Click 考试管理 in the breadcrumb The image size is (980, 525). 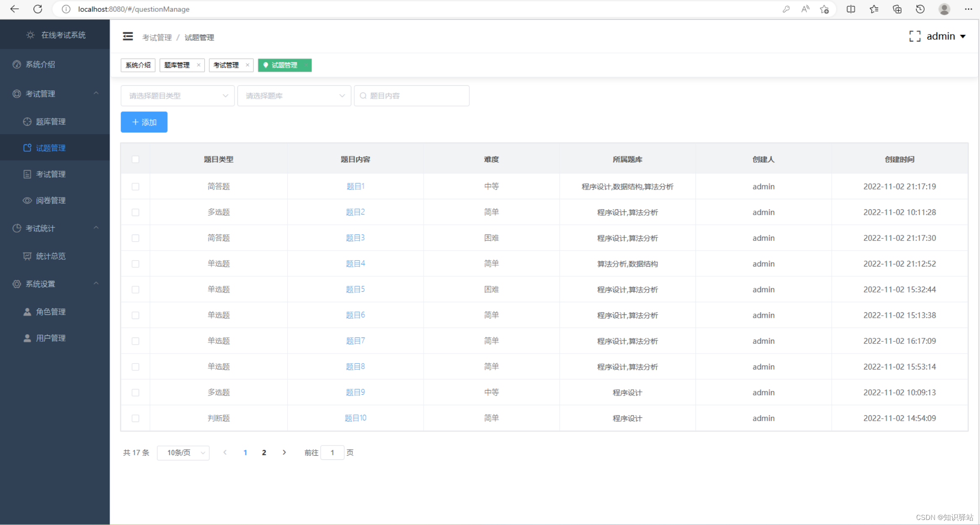157,37
